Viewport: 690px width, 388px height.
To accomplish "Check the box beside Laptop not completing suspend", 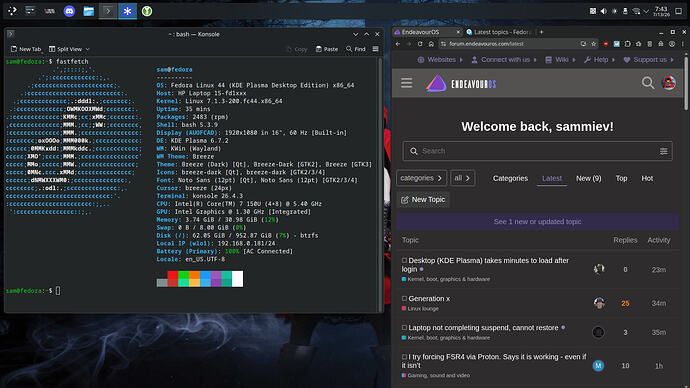I will pyautogui.click(x=404, y=328).
